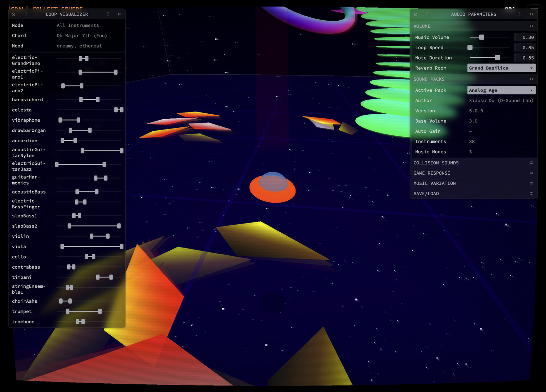Select the harpsichord instrument label
Viewport: 546px width, 392px height.
(x=28, y=99)
